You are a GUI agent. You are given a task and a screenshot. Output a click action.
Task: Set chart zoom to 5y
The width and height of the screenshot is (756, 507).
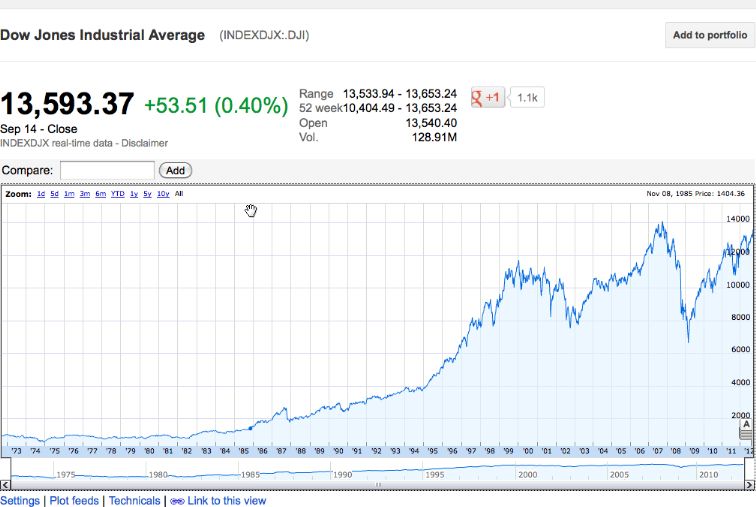(148, 194)
